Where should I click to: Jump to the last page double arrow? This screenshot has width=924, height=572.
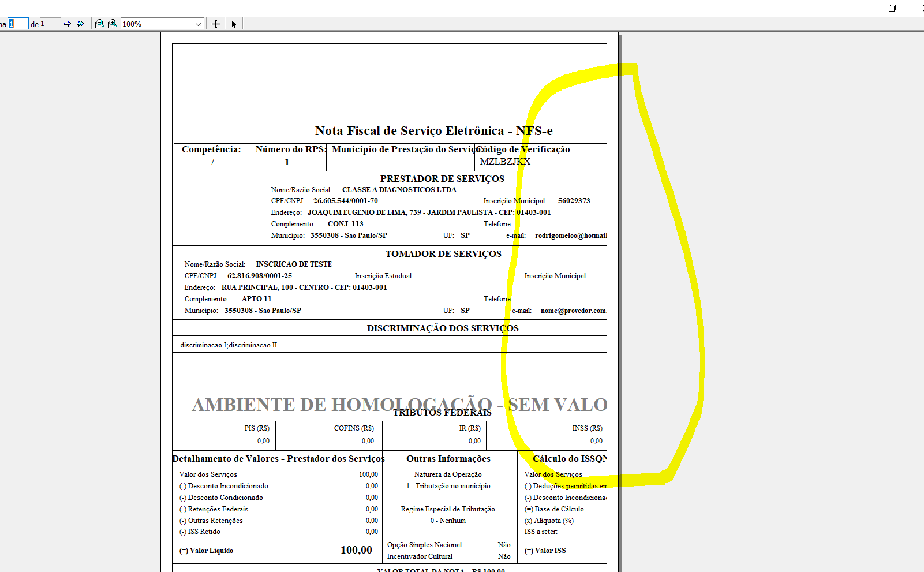click(80, 24)
